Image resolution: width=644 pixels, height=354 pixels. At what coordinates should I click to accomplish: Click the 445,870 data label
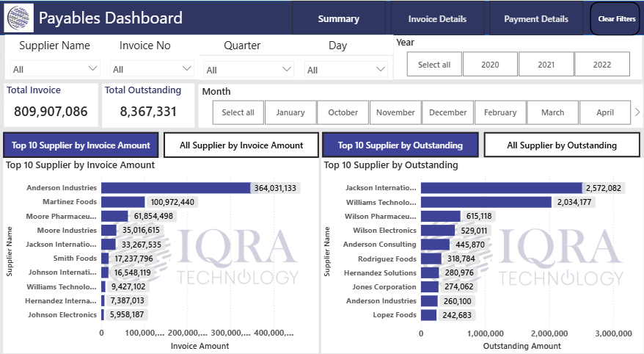pyautogui.click(x=470, y=245)
